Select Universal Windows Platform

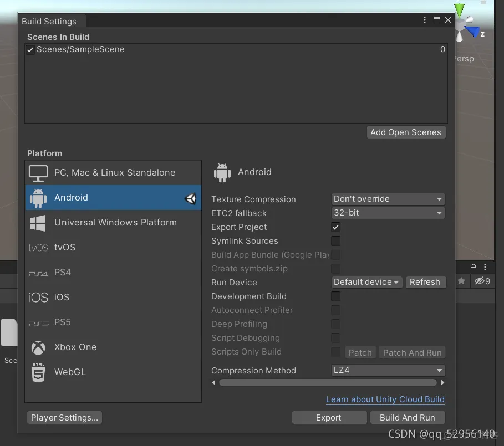tap(113, 223)
